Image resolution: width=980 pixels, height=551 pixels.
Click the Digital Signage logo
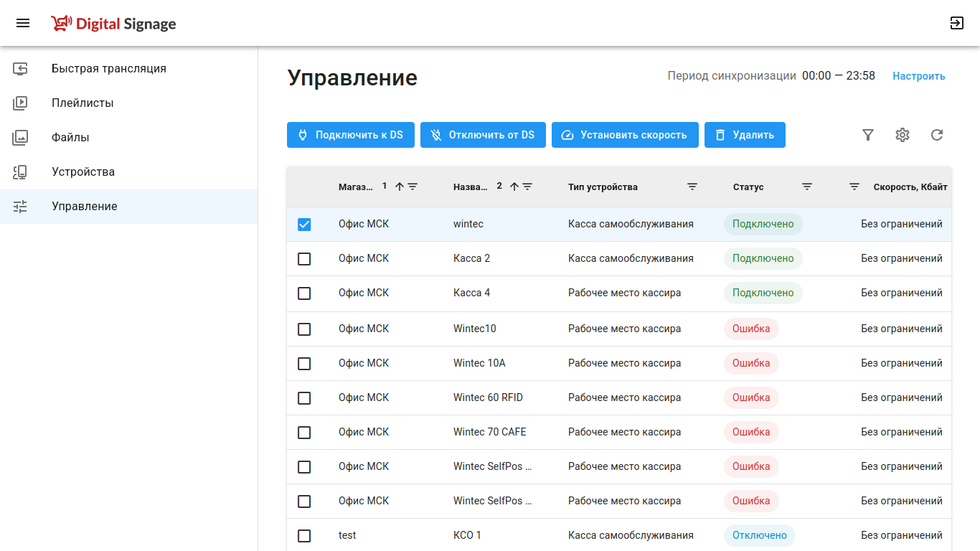pos(114,24)
